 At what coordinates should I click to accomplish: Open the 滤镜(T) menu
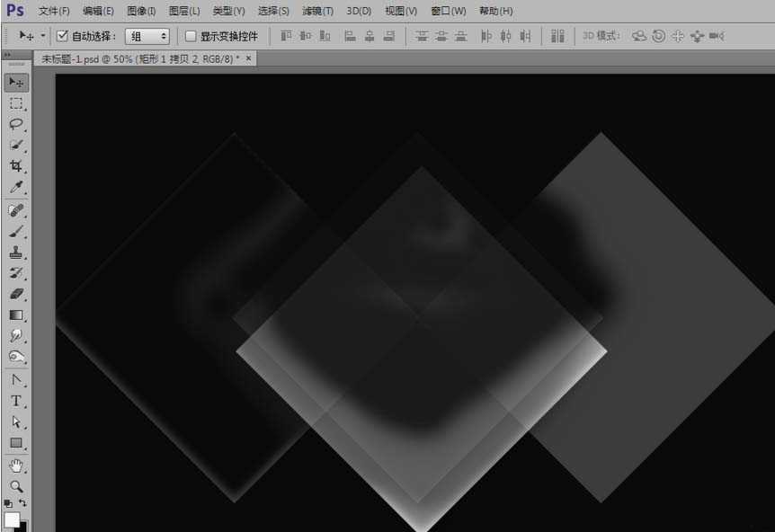pos(317,11)
